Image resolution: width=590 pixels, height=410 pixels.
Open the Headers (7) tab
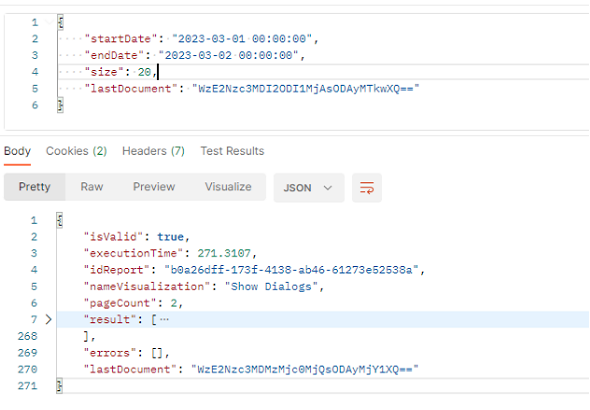coord(154,151)
